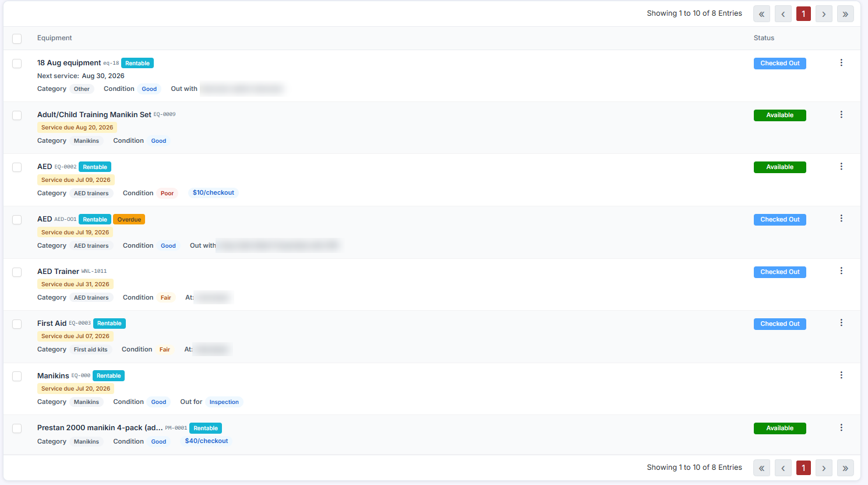
Task: Go to next page in top pagination
Action: (824, 14)
